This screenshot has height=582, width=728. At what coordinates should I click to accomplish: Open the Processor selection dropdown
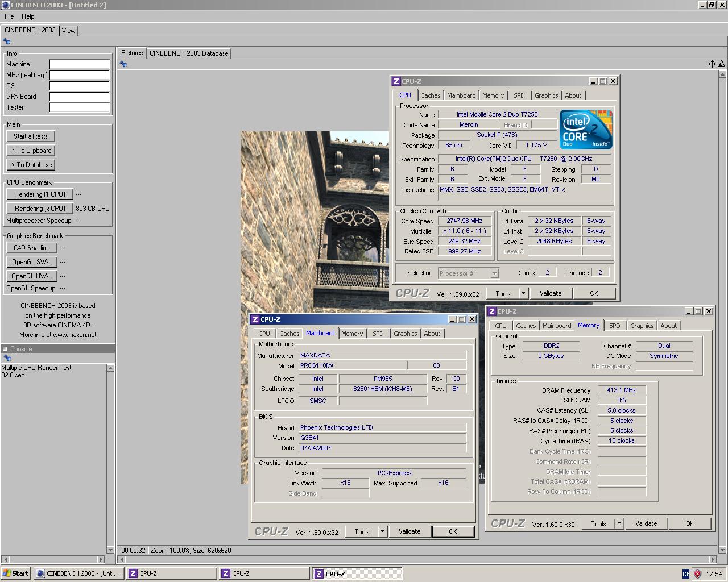pos(494,273)
